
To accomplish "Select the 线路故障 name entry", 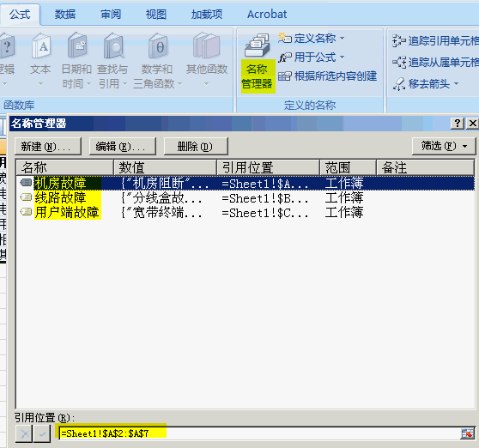I will (245, 198).
